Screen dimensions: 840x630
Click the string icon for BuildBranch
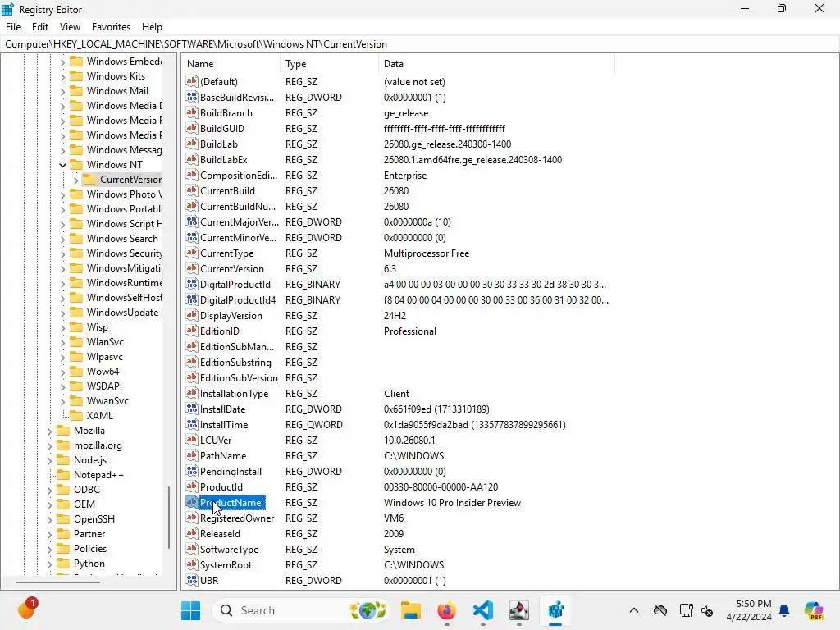[192, 112]
